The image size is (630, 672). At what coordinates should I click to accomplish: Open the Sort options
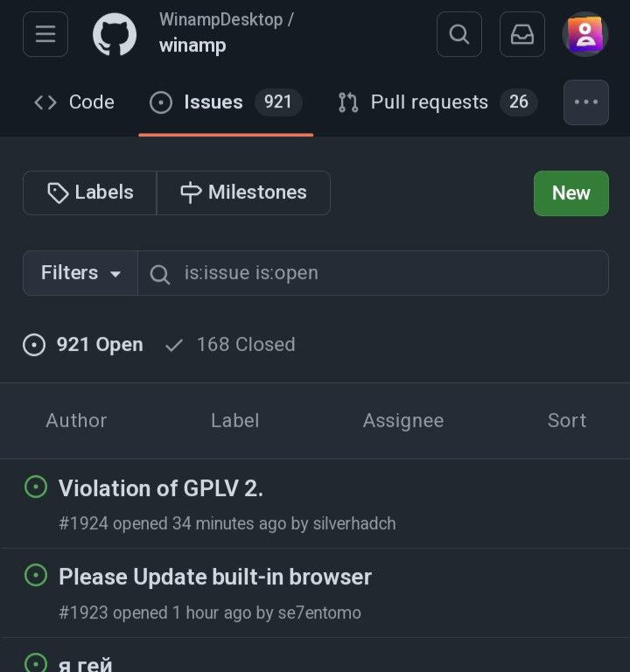click(x=566, y=421)
